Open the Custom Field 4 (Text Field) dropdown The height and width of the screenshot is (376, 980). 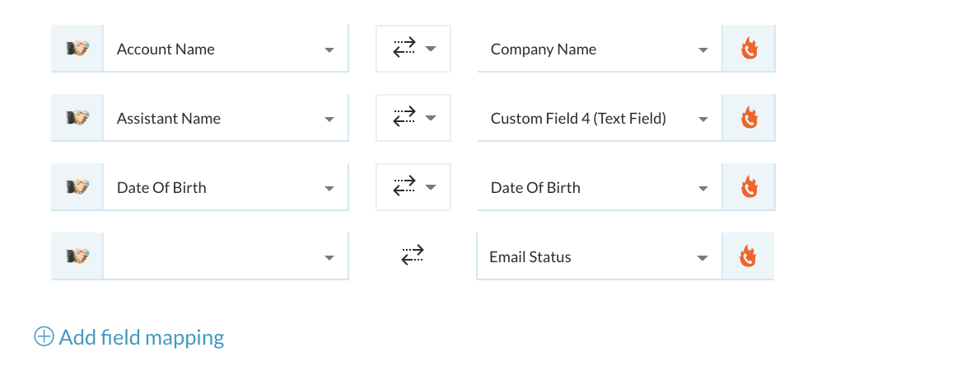tap(600, 118)
